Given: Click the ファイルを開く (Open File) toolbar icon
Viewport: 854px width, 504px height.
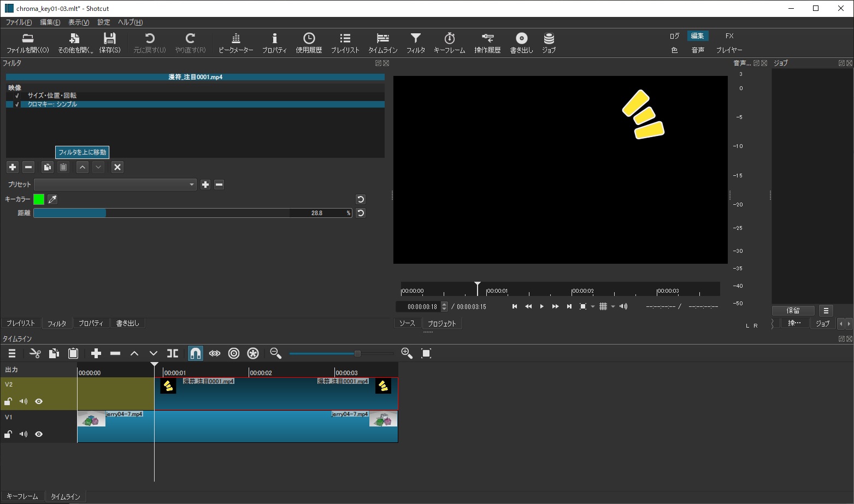Looking at the screenshot, I should 27,43.
